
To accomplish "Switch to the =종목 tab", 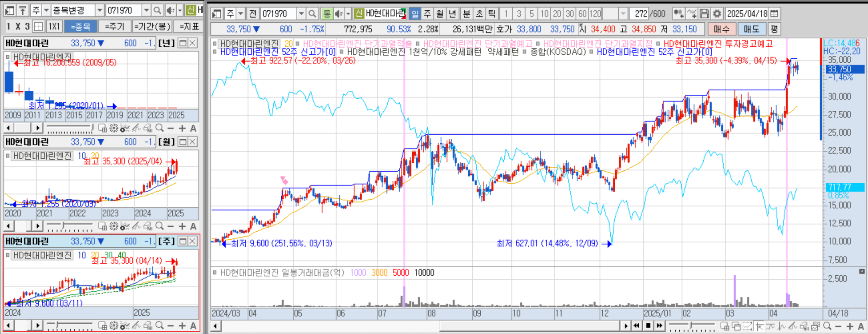I will [x=81, y=27].
